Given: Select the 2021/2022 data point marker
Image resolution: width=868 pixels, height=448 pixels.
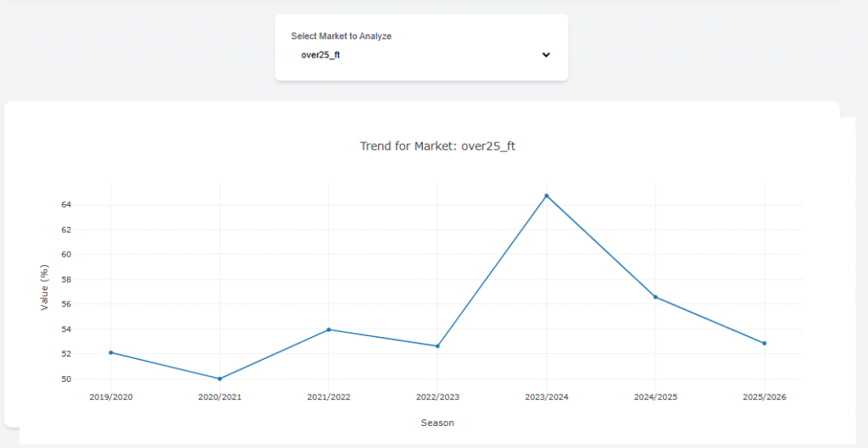Looking at the screenshot, I should [329, 329].
